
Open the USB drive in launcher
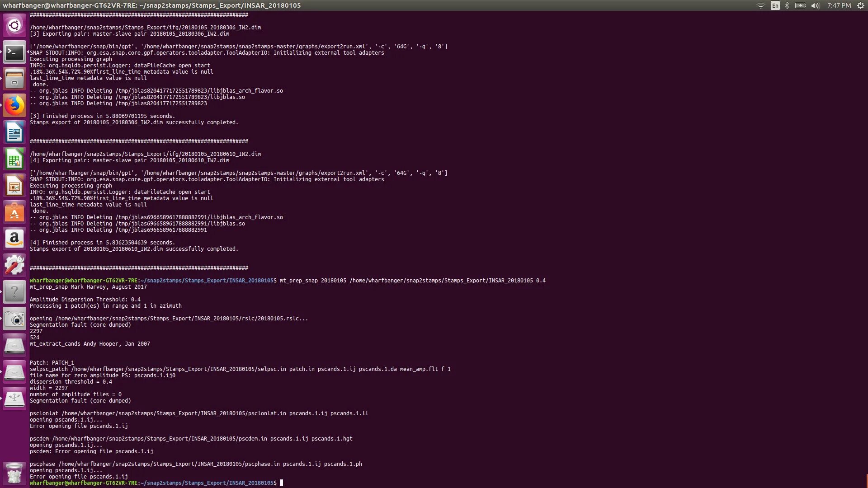(14, 399)
